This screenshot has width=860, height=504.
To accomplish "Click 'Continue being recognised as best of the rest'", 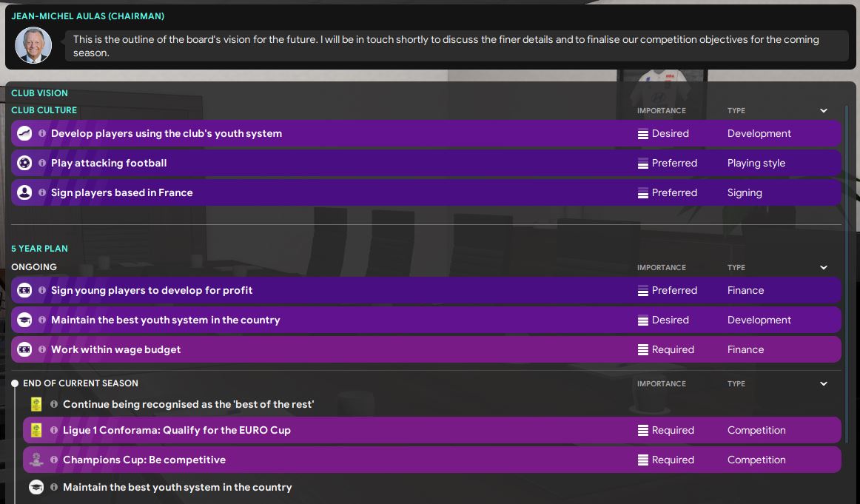I will click(x=188, y=405).
